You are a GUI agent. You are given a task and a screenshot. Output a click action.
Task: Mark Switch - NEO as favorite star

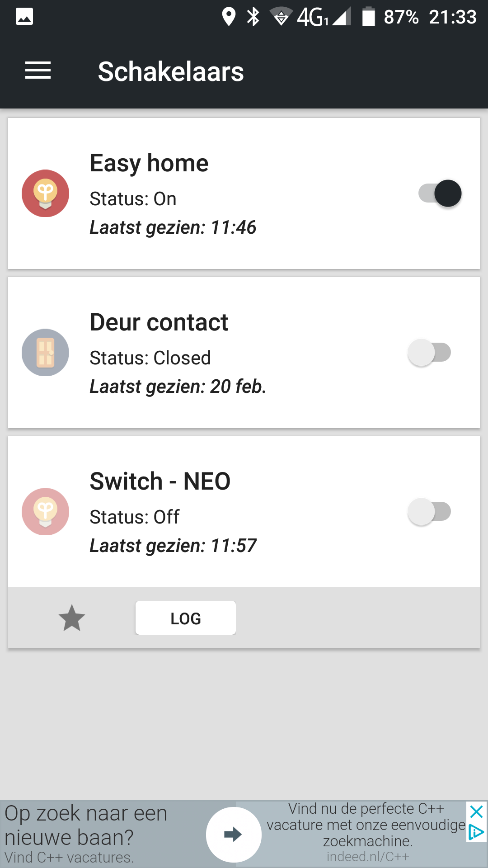(x=72, y=618)
